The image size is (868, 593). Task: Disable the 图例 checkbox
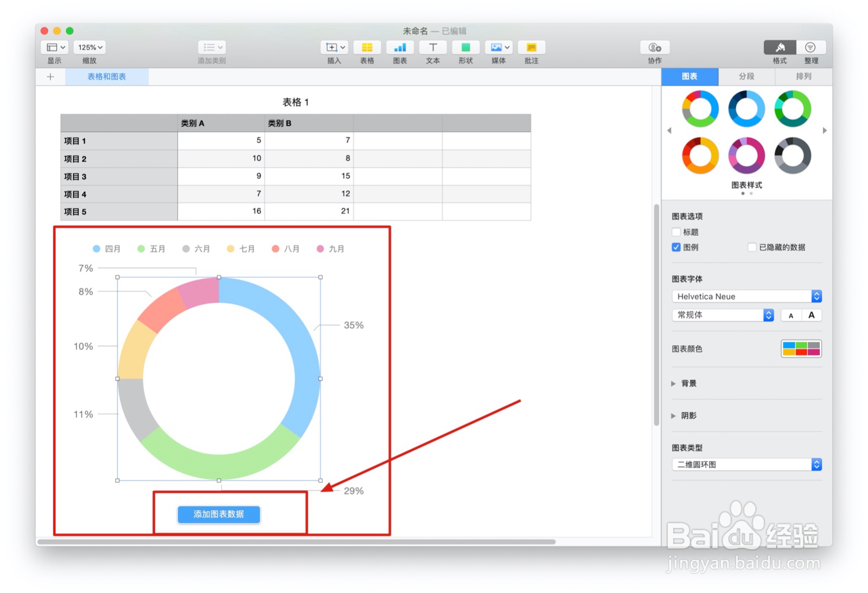coord(676,247)
